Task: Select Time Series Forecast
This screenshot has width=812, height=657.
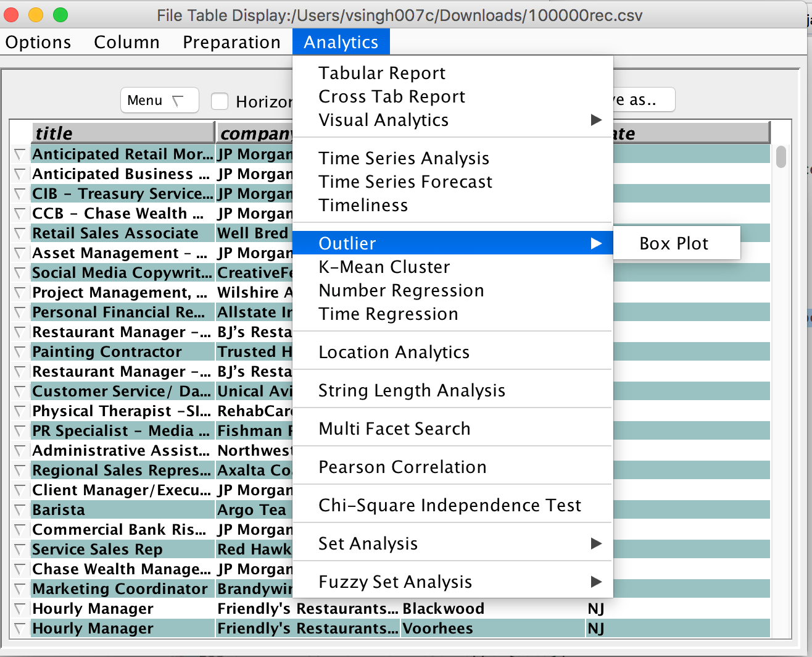Action: click(405, 182)
